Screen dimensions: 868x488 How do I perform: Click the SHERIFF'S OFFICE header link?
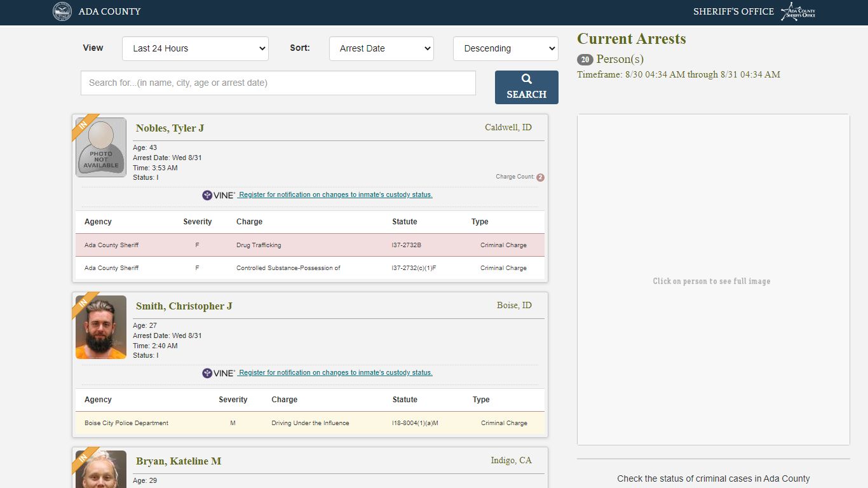pyautogui.click(x=733, y=11)
